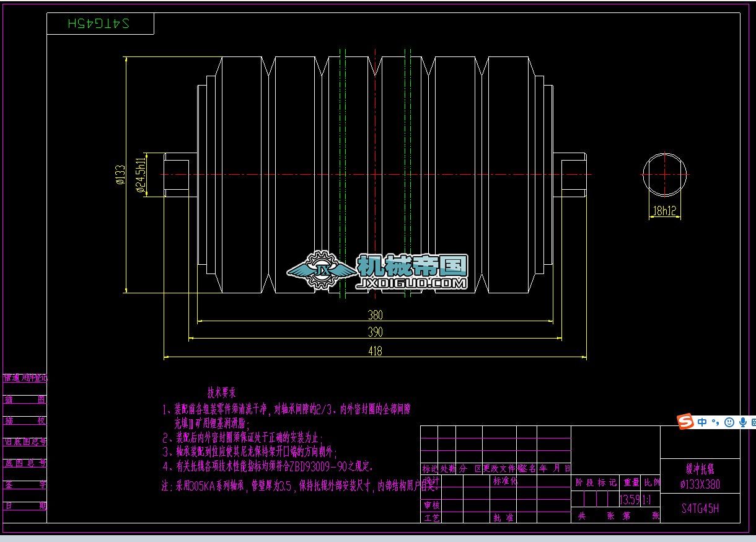
Task: Select the 18h12 flat width dimension
Action: pos(664,211)
